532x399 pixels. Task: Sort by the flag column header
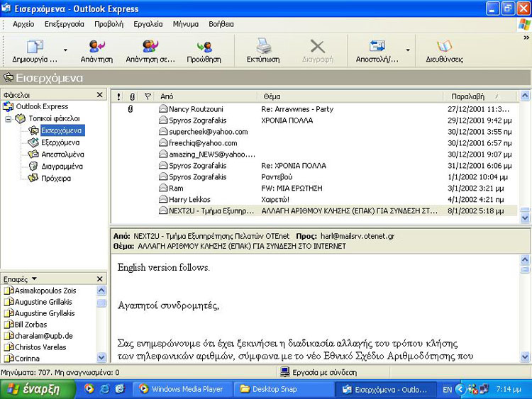tap(148, 96)
